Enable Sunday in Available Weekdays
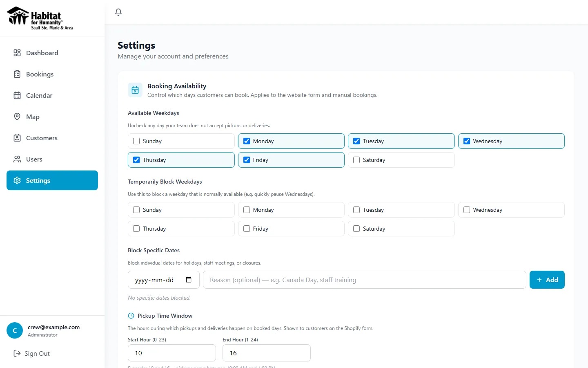Image resolution: width=588 pixels, height=368 pixels. click(x=136, y=141)
